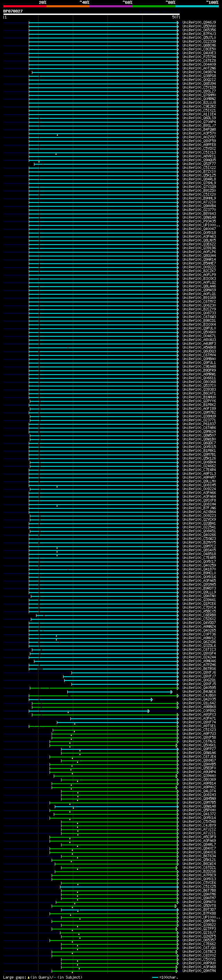Click the cyan alignment bar for UniRef100_C0P892

click(89, 711)
